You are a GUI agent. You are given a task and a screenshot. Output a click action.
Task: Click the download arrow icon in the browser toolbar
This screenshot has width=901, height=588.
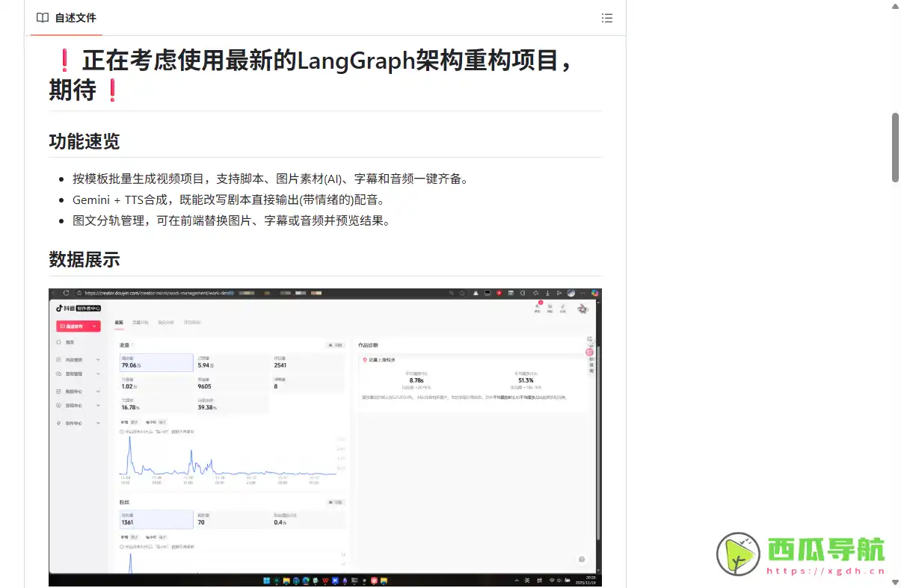coord(547,294)
